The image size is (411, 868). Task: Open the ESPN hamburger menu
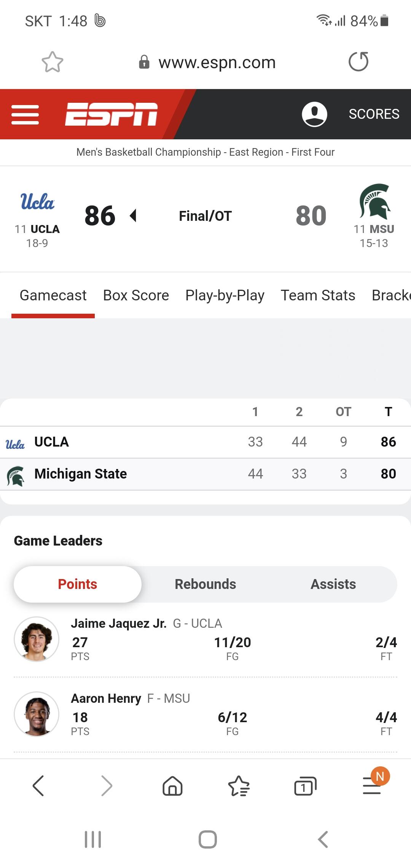tap(25, 115)
